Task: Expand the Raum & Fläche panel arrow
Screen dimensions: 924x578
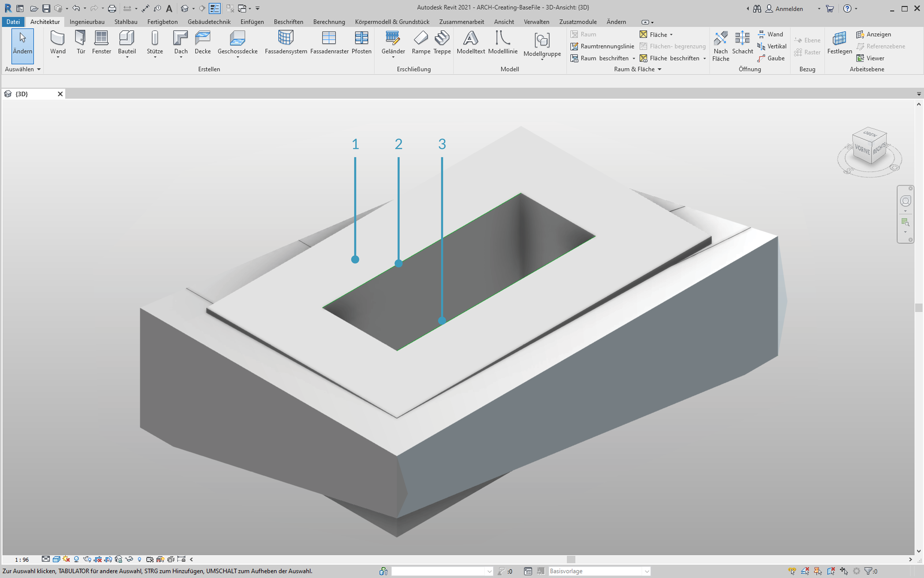Action: pos(659,69)
